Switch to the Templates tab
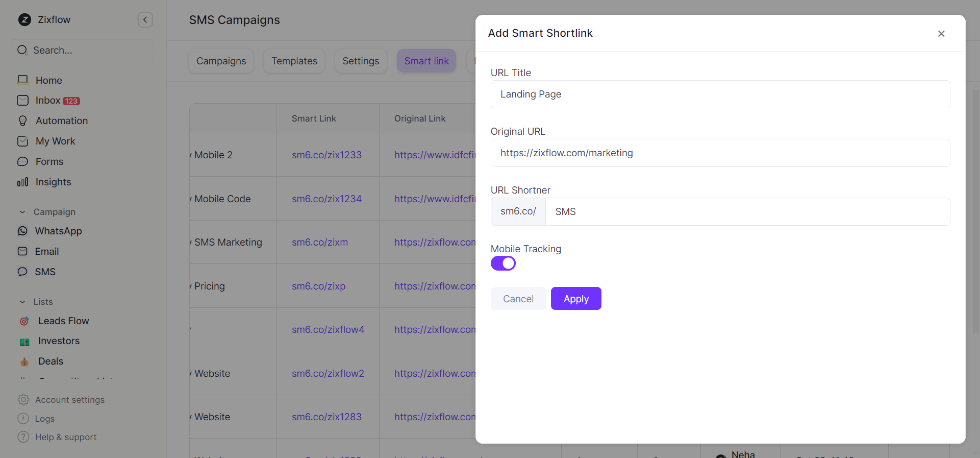Screen dimensions: 980x458 coord(294,61)
